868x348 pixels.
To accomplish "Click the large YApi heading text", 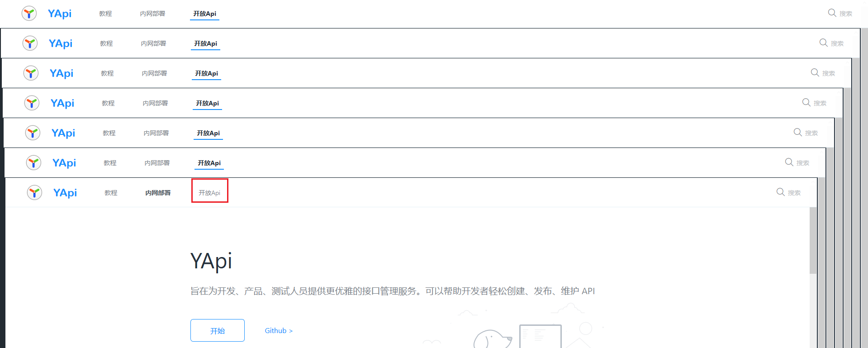I will point(211,261).
